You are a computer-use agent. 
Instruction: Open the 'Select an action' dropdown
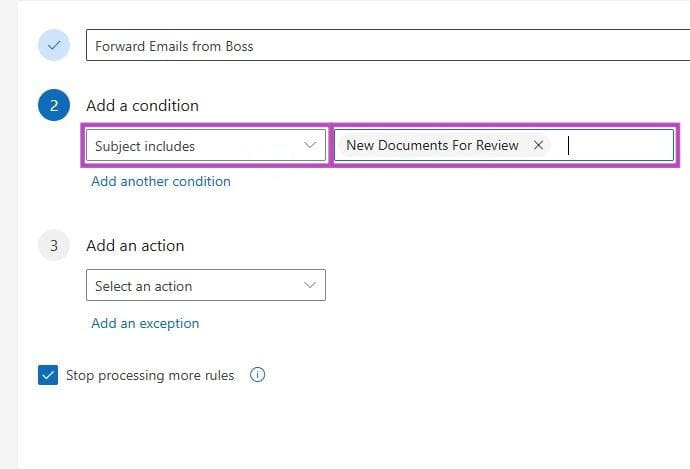tap(206, 286)
